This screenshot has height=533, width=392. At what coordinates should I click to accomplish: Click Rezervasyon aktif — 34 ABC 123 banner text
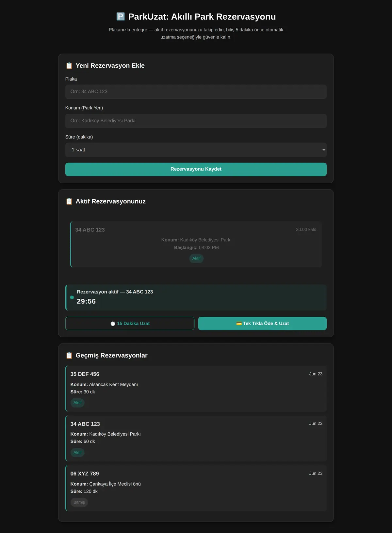[x=115, y=292]
